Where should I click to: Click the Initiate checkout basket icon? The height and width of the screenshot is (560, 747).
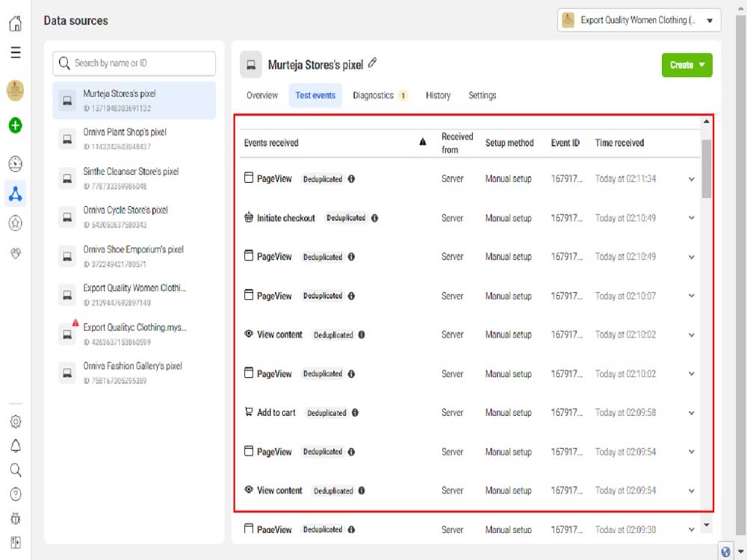point(249,217)
